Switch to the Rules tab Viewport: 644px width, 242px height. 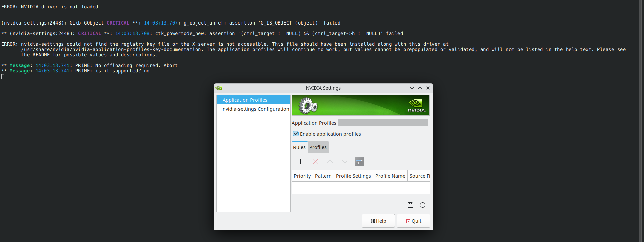300,147
